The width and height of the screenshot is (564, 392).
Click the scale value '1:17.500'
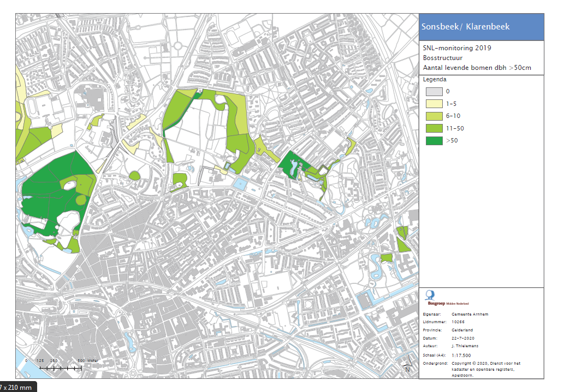point(462,355)
